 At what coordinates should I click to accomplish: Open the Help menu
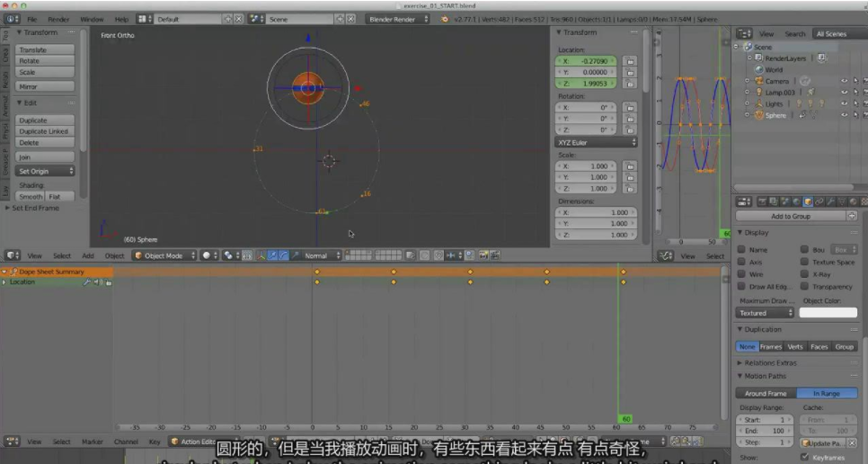(x=121, y=20)
